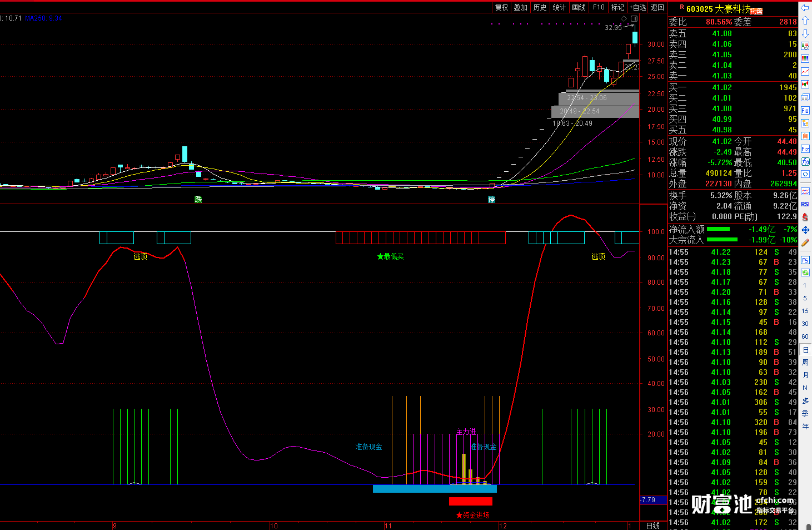Open the 叠加 overlay menu
Viewport: 812px width, 530px height.
click(521, 7)
